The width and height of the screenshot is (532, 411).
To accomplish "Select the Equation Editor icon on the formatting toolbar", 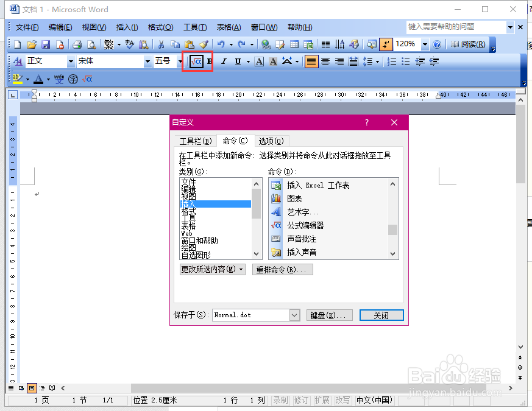I will (x=196, y=61).
